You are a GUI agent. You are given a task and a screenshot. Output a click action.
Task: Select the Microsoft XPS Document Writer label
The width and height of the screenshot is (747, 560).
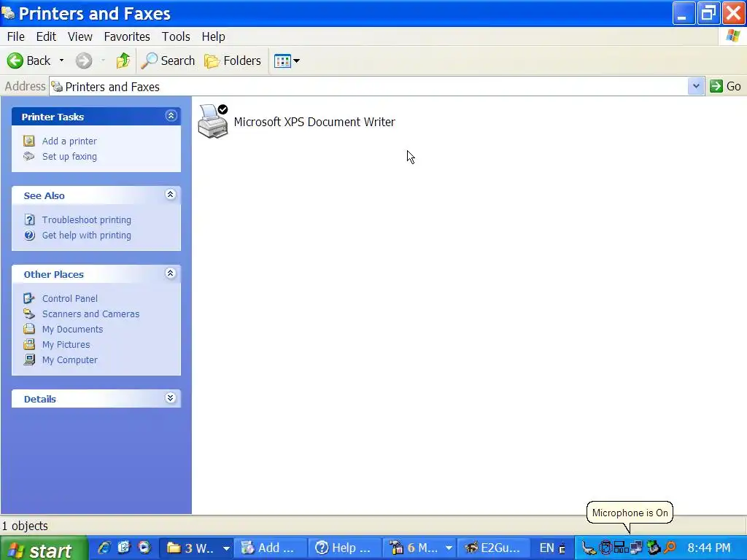(314, 122)
